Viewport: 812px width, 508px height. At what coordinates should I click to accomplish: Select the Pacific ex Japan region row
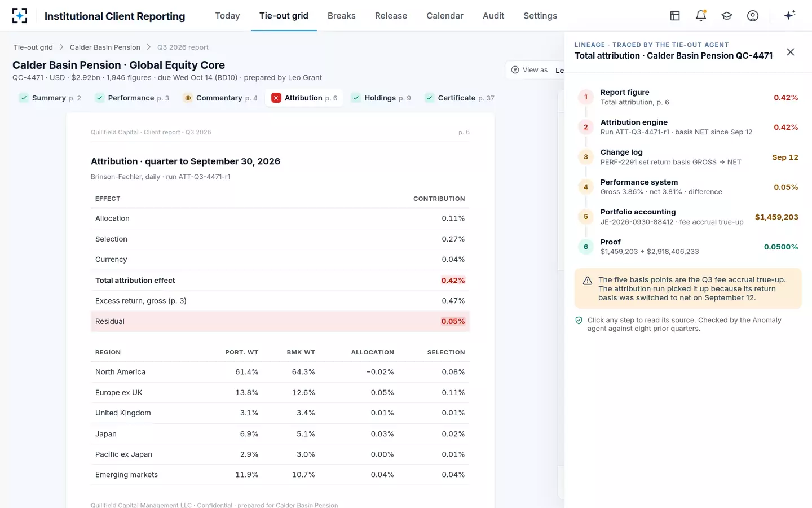tap(280, 454)
